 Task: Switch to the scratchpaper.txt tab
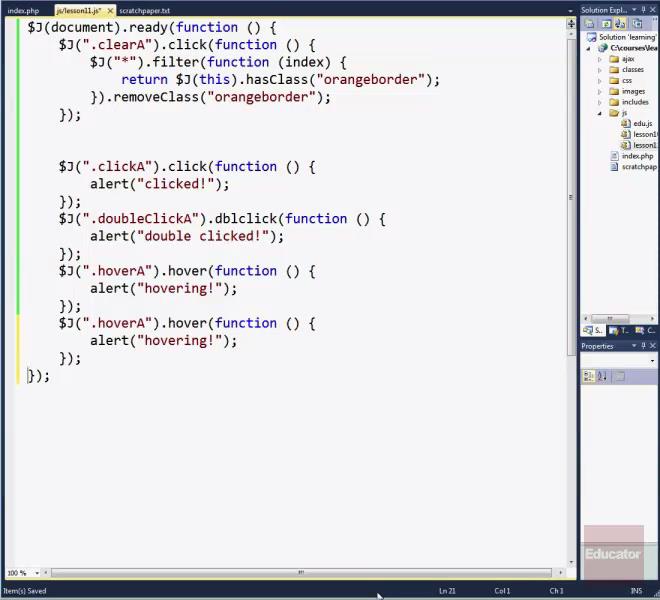click(x=144, y=11)
